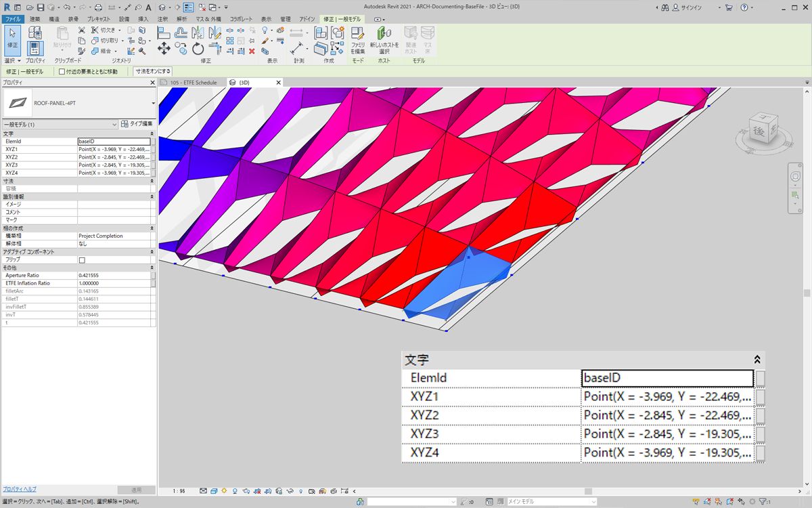
Task: Collapse the 文字 section in properties
Action: click(152, 133)
